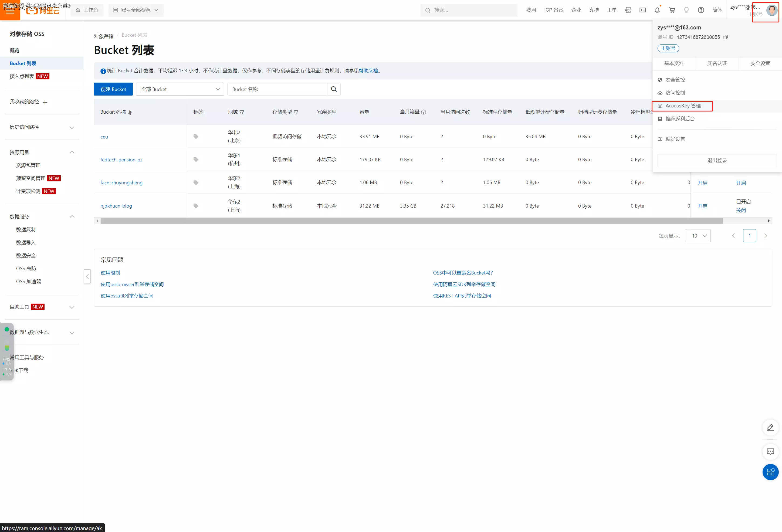Viewport: 782px width, 532px height.
Task: Collapse 资源用量 section
Action: (72, 153)
